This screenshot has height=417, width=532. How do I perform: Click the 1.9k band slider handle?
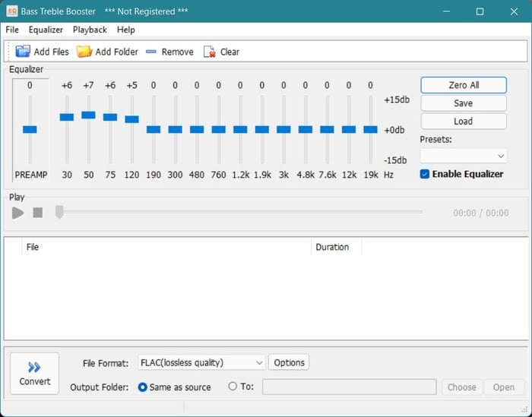[x=262, y=130]
